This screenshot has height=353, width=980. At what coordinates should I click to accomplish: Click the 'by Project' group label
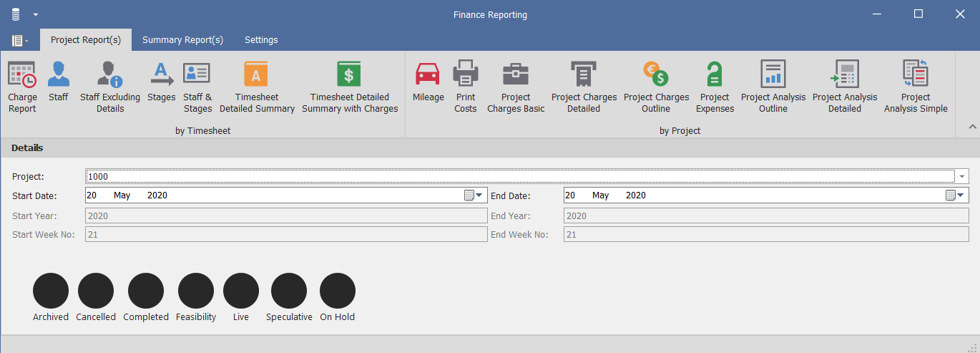tap(680, 131)
